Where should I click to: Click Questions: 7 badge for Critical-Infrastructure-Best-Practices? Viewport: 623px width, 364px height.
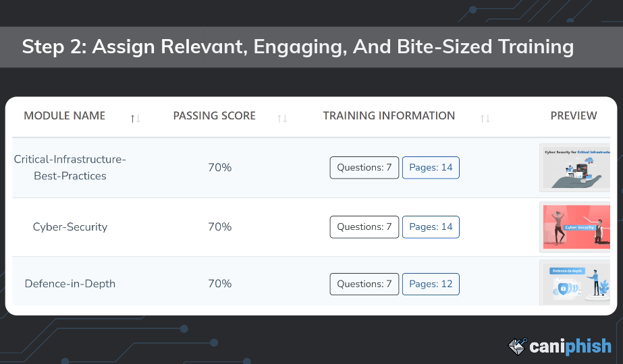click(364, 168)
